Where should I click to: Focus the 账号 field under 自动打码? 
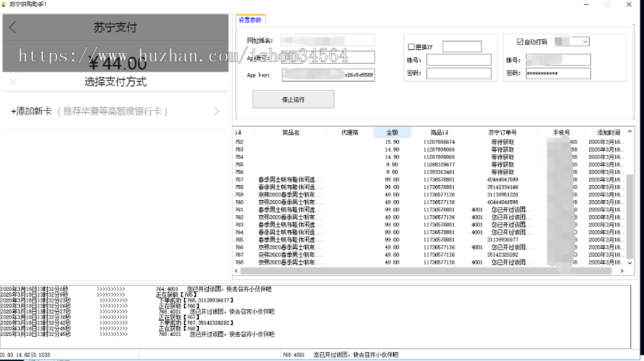[x=558, y=60]
